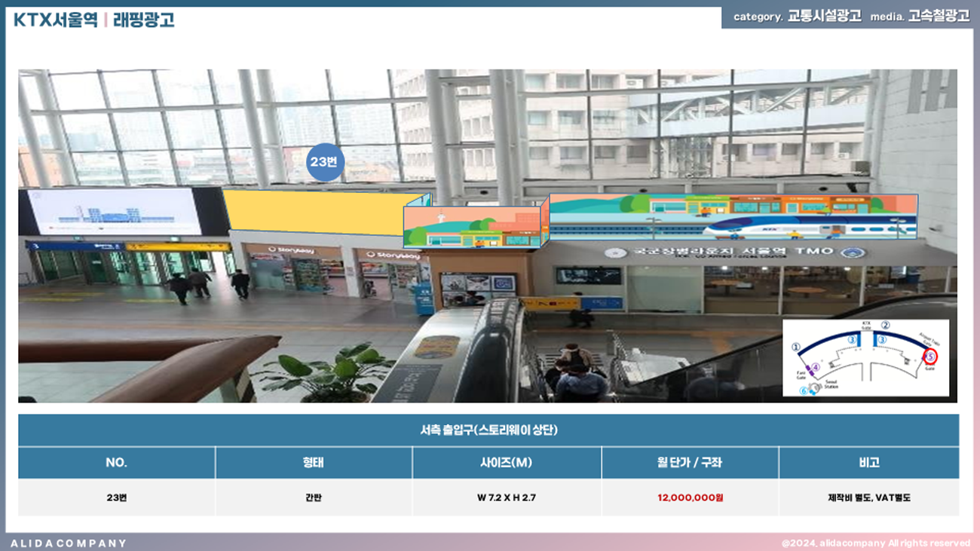This screenshot has width=980, height=551.
Task: Click the ALIDACOMPANY footer text
Action: pyautogui.click(x=69, y=543)
